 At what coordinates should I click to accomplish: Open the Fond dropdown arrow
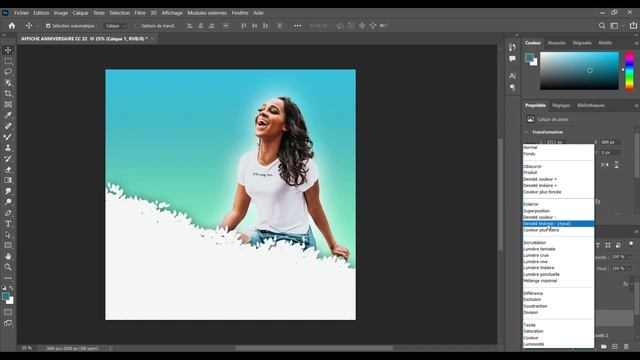(629, 269)
